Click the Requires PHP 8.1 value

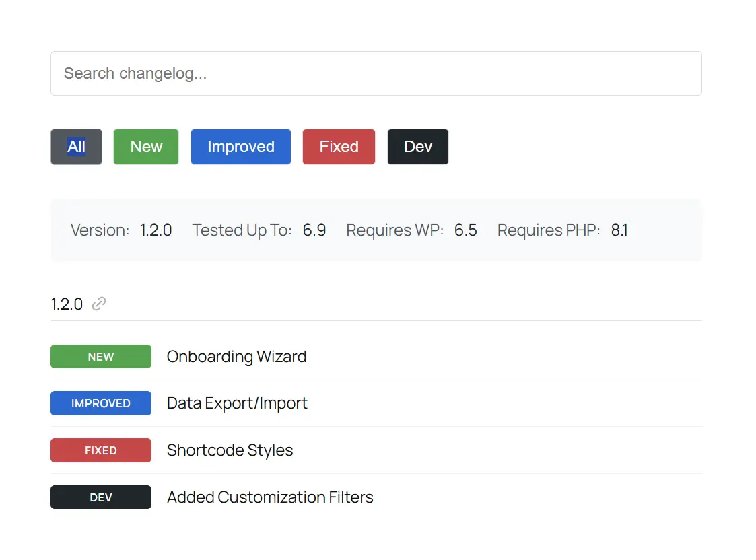[619, 230]
